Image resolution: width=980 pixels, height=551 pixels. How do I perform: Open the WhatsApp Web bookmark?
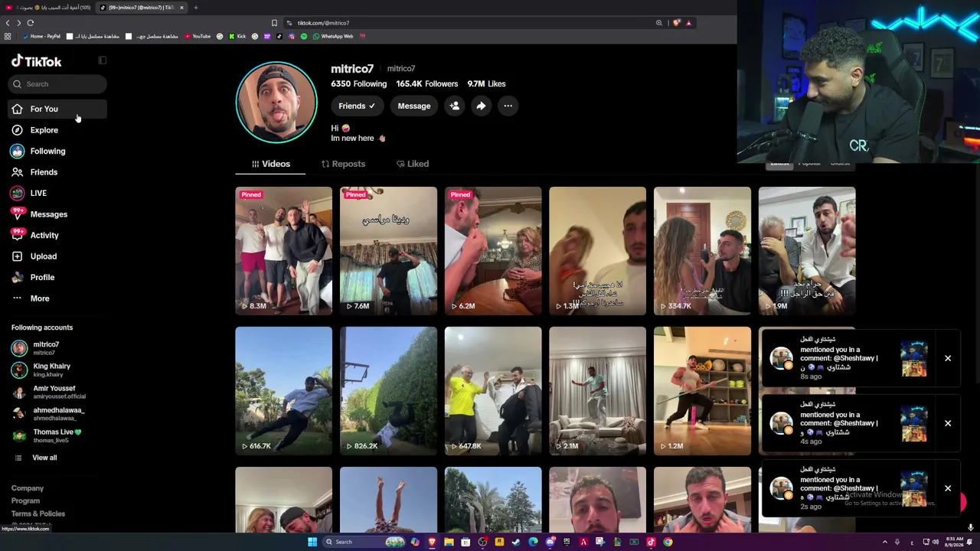tap(333, 36)
